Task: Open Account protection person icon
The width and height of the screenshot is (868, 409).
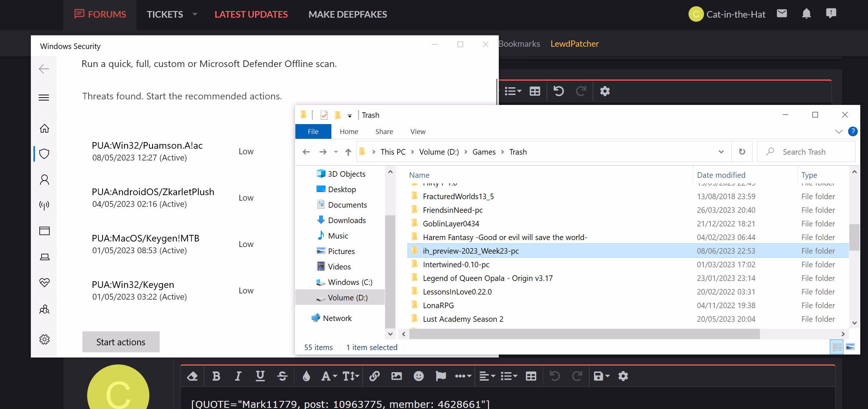Action: [x=45, y=180]
